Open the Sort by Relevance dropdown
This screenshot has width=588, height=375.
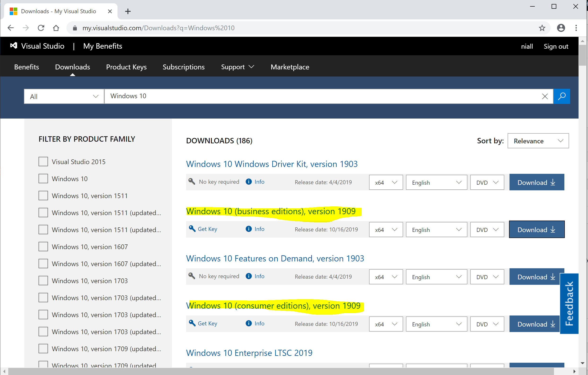tap(538, 141)
